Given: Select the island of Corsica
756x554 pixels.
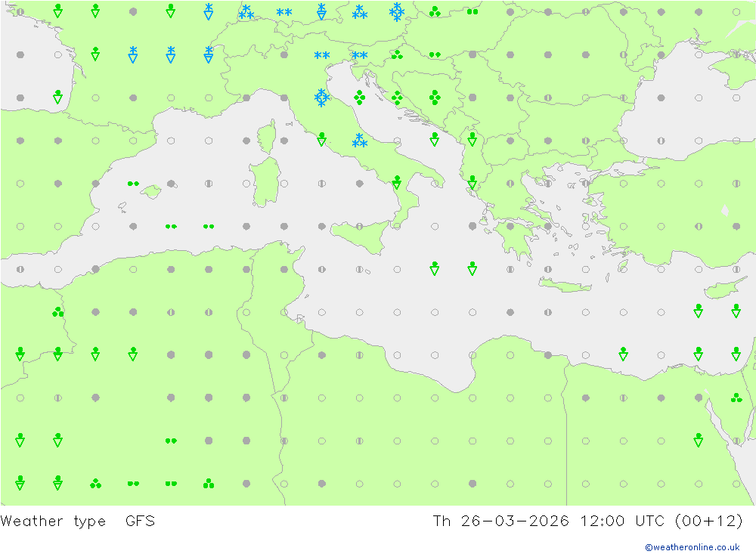Looking at the screenshot, I should (268, 136).
